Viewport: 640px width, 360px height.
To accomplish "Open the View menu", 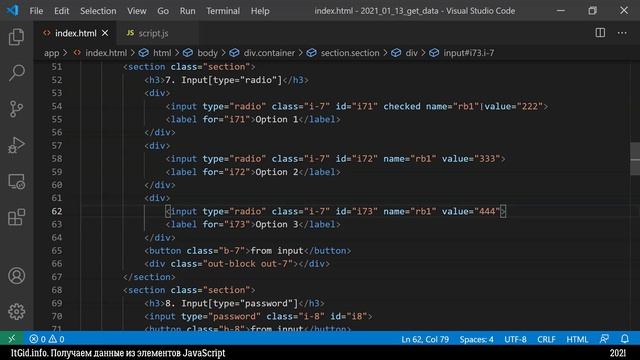I will (137, 11).
